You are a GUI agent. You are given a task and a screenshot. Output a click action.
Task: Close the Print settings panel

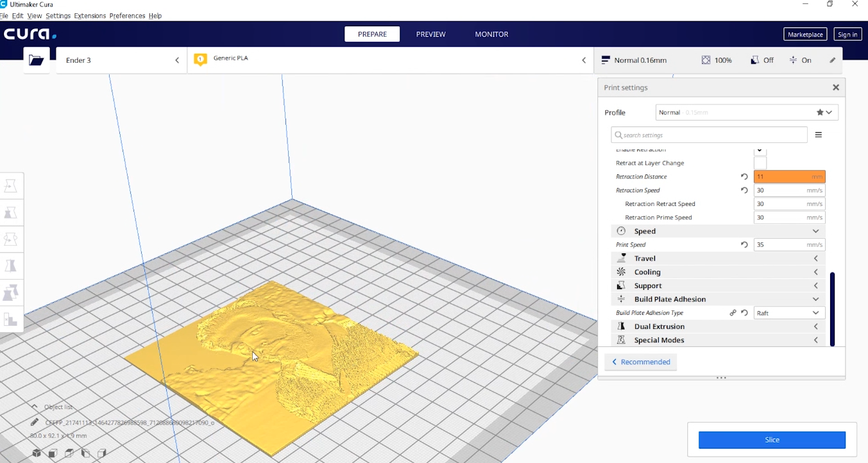(836, 87)
